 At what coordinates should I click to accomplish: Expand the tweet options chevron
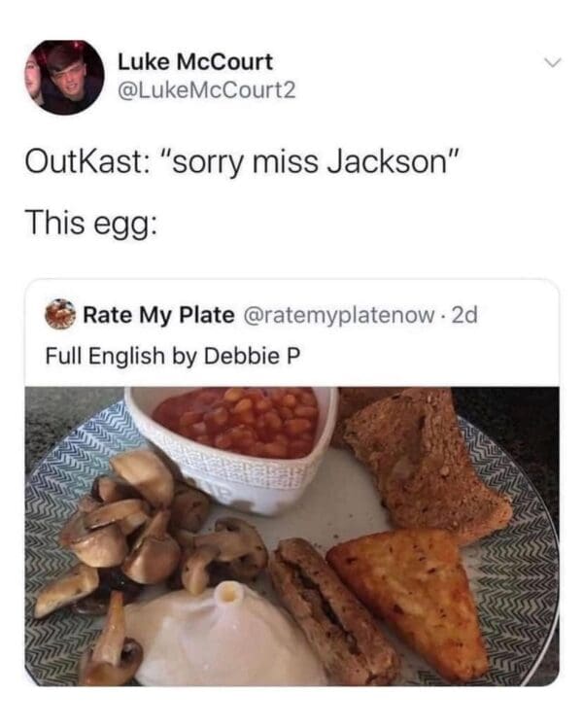coord(552,62)
